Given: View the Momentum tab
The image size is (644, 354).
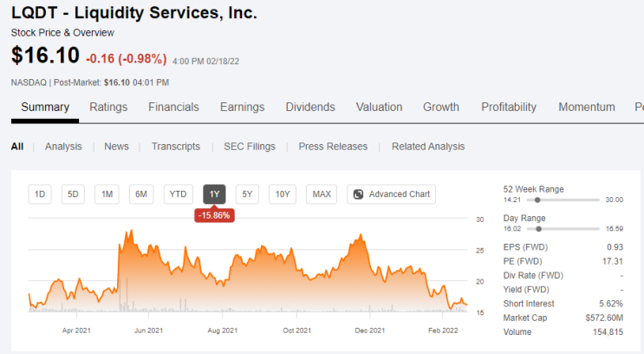Looking at the screenshot, I should (587, 108).
